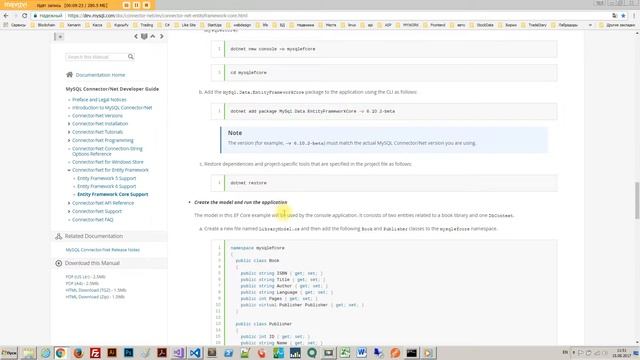Open Chrome from the taskbar
This screenshot has height=360, width=640.
coord(61,353)
